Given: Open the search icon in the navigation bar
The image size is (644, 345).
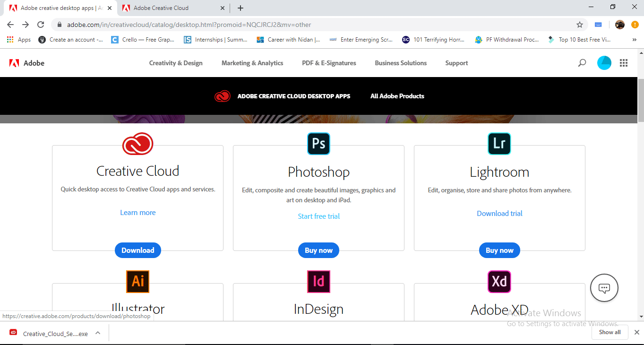Looking at the screenshot, I should pyautogui.click(x=582, y=62).
